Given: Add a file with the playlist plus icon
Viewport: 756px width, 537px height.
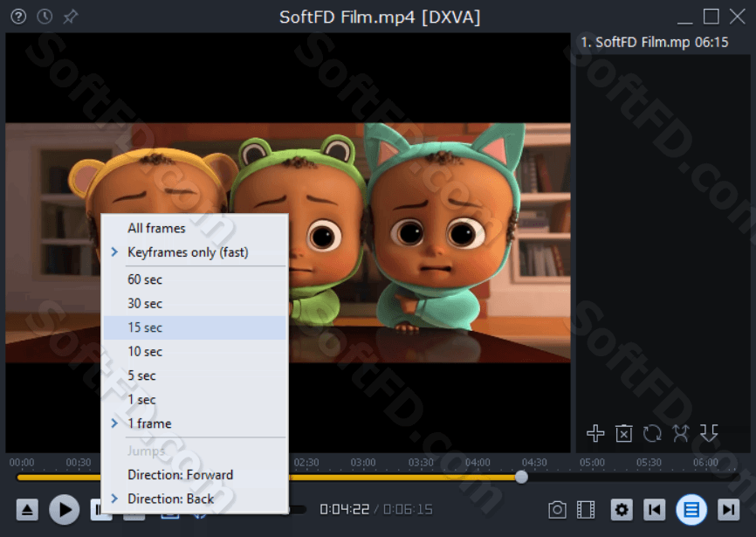Looking at the screenshot, I should coord(595,433).
